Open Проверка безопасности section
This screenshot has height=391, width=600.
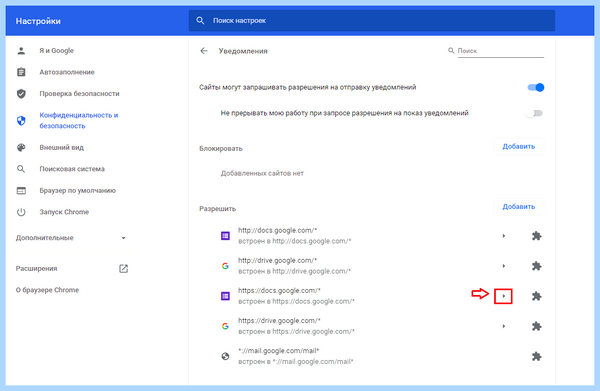tap(79, 93)
